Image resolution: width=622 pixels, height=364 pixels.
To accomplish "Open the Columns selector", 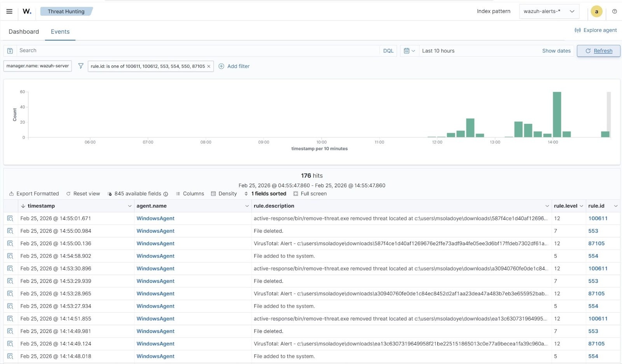I will (x=190, y=193).
